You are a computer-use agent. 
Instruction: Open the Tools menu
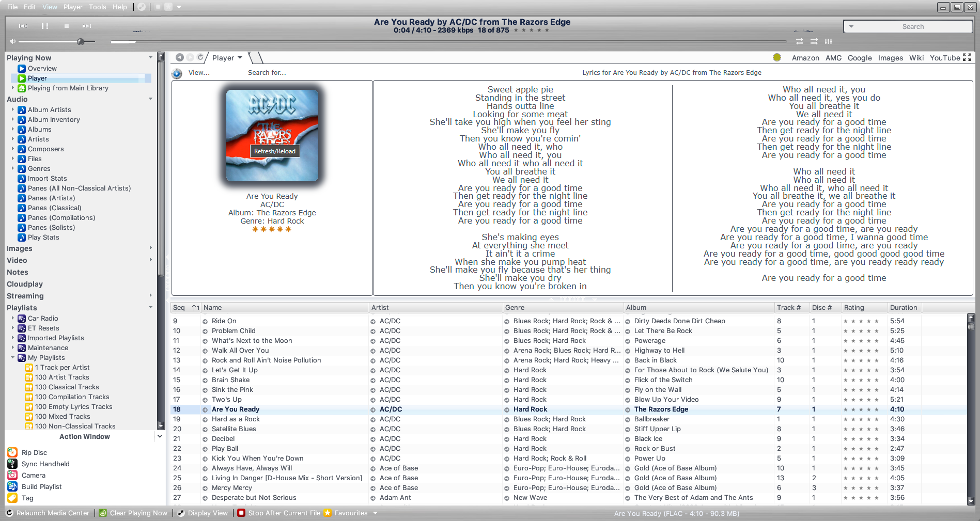97,7
